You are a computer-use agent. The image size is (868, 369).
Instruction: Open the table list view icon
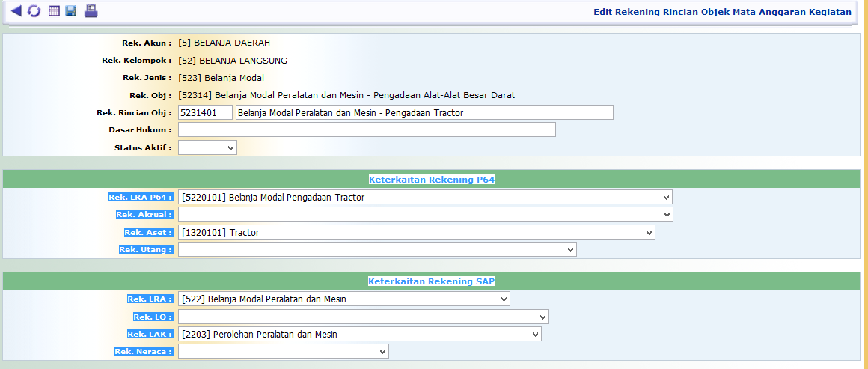click(54, 11)
